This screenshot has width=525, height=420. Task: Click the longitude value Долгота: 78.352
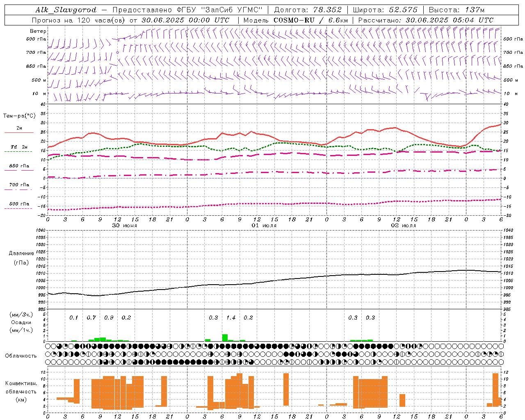(x=307, y=10)
